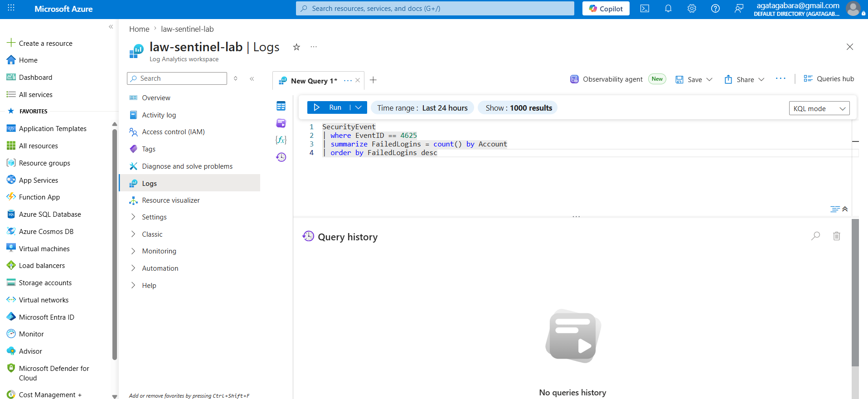Click the account avatar picture
This screenshot has height=399, width=868.
[853, 9]
